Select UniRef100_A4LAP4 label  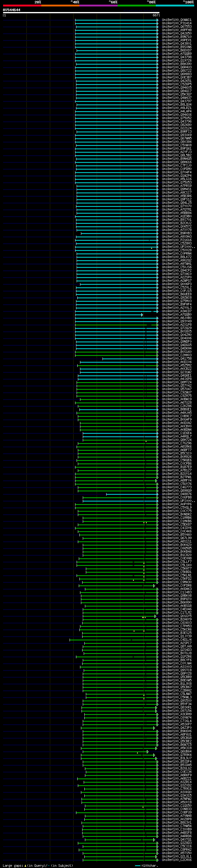coord(177,111)
